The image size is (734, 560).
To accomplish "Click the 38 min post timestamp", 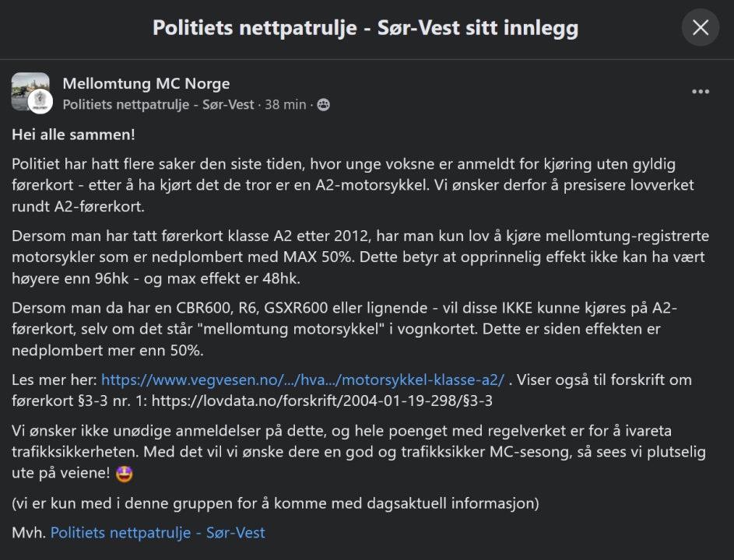I will click(x=285, y=104).
